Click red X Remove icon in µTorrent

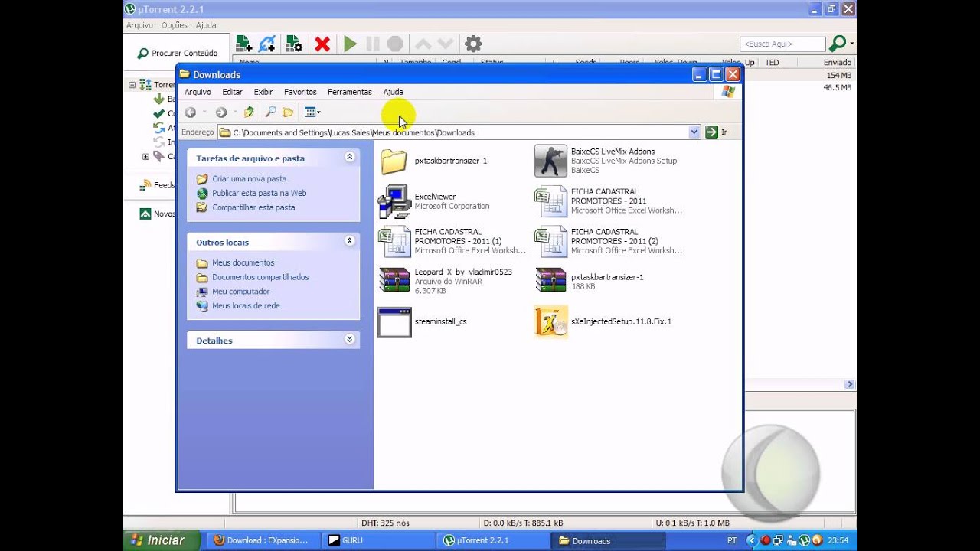point(322,44)
